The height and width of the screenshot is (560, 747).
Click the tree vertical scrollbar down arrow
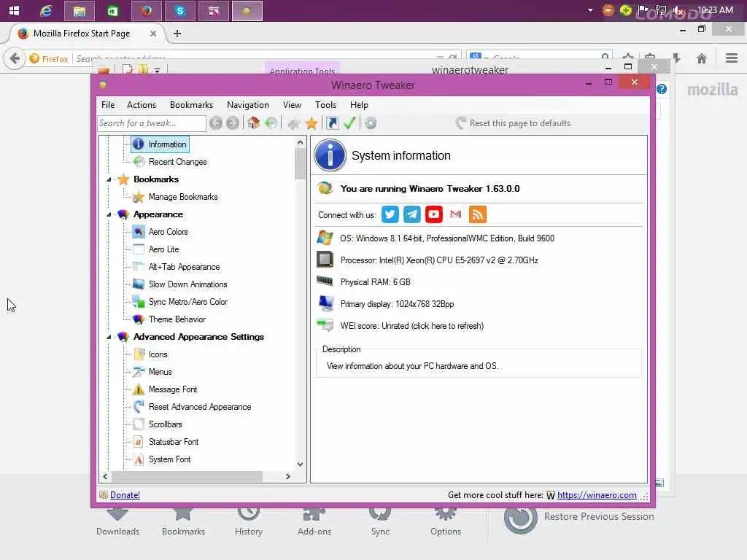pos(300,464)
